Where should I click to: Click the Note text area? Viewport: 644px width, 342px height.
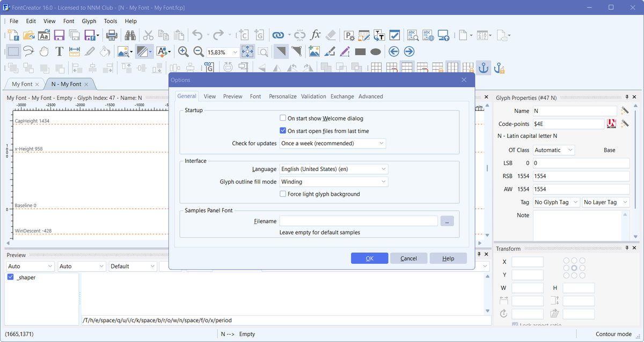pyautogui.click(x=577, y=225)
